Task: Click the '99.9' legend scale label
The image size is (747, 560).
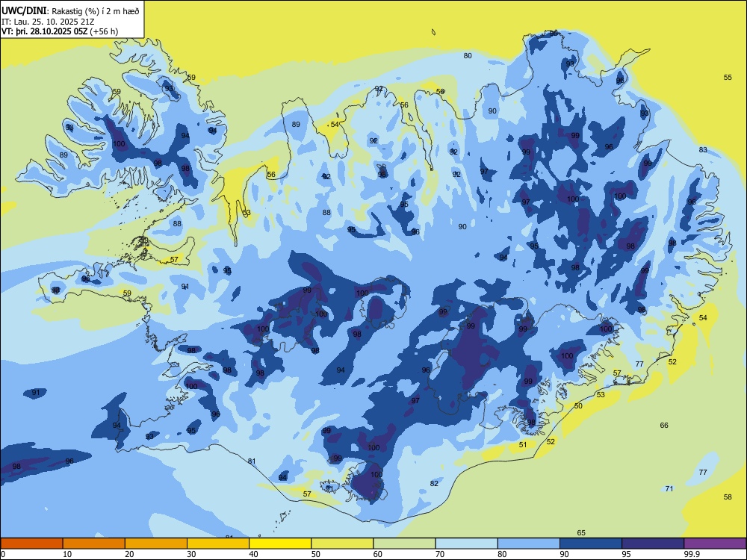Action: (692, 554)
